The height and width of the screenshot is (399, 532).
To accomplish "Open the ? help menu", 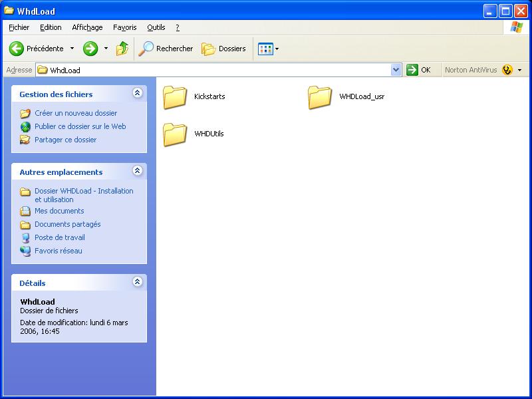I will coord(178,27).
